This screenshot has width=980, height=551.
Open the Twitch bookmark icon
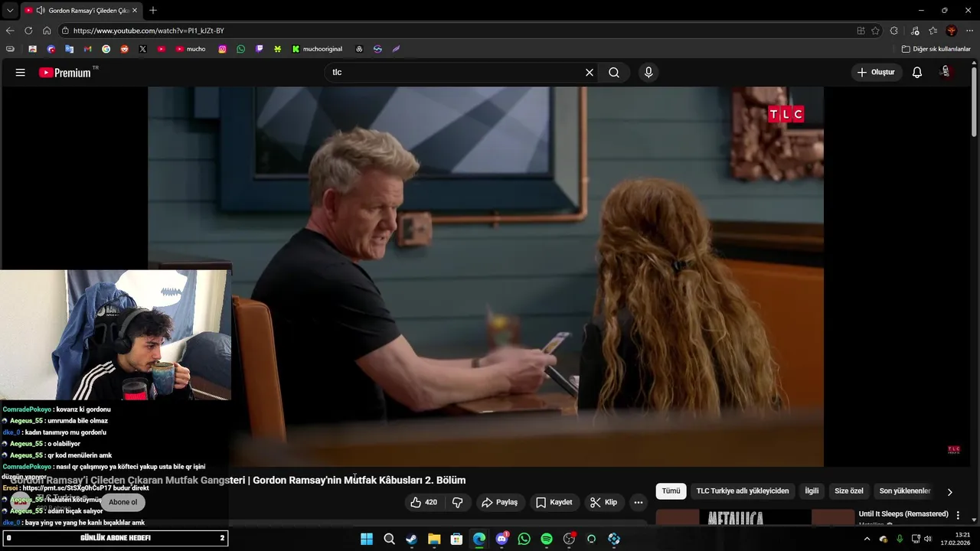[x=259, y=49]
